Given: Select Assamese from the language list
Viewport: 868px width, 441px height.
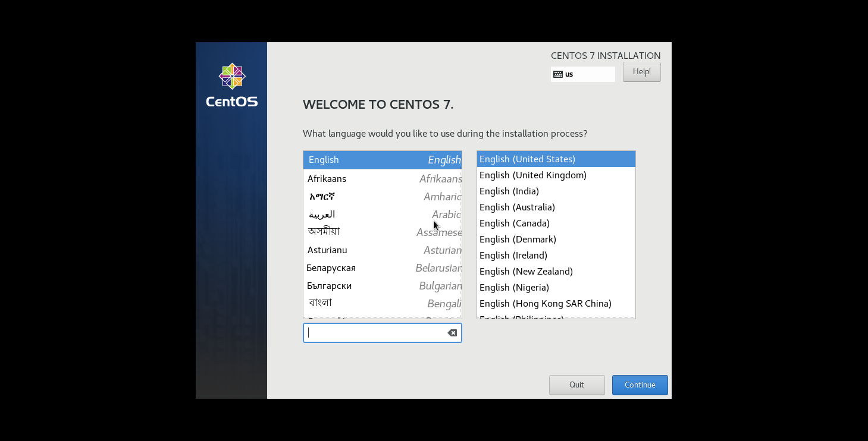Looking at the screenshot, I should (383, 232).
